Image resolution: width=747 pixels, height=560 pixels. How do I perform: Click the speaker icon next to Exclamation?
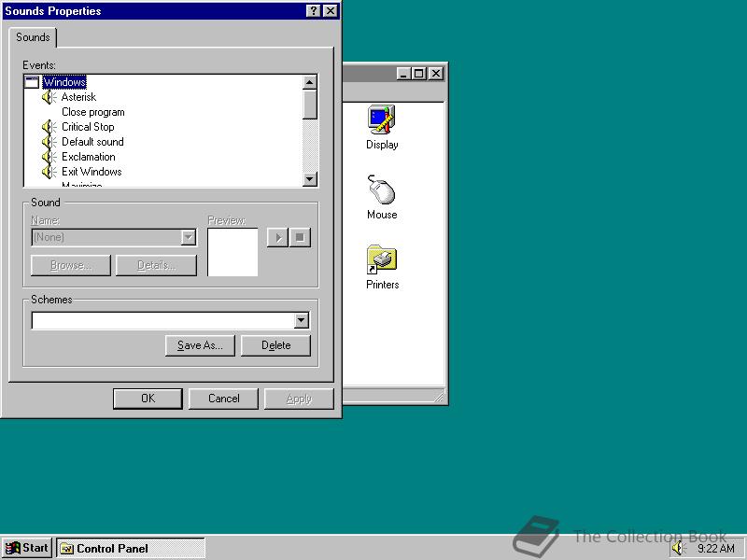pos(49,157)
